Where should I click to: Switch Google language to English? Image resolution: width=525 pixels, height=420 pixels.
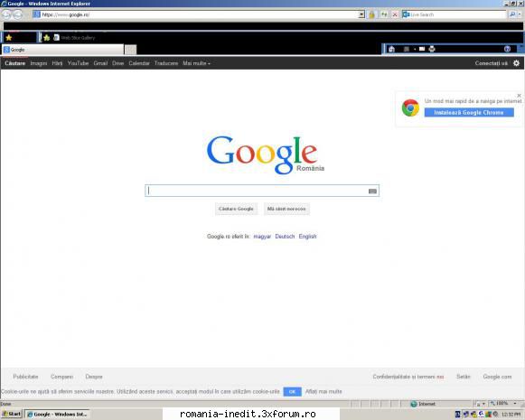pos(307,237)
